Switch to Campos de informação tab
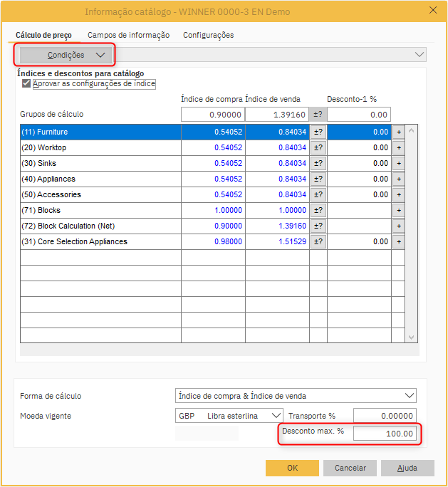 (128, 35)
